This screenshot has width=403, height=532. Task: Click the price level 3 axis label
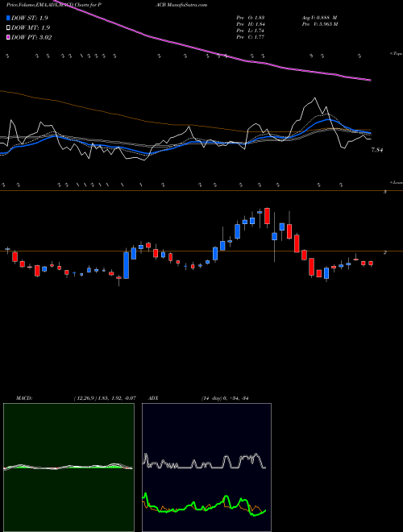(x=385, y=192)
